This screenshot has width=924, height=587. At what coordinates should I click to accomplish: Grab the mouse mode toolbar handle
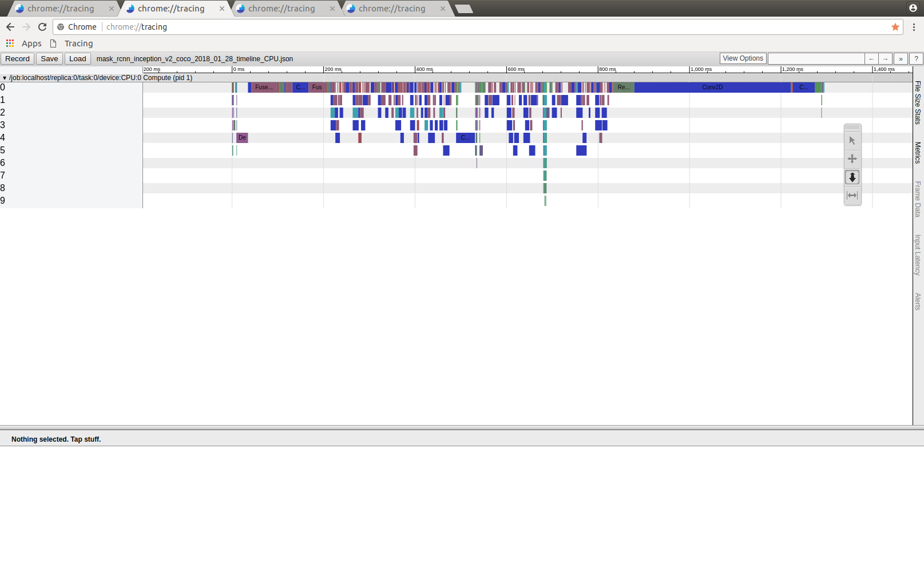click(852, 127)
